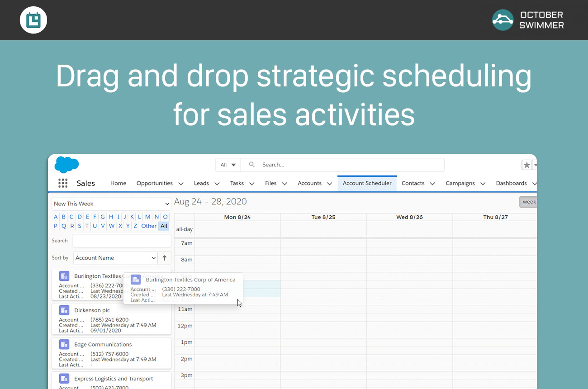588x389 pixels.
Task: Click the calendar app icon in header
Action: pos(33,20)
